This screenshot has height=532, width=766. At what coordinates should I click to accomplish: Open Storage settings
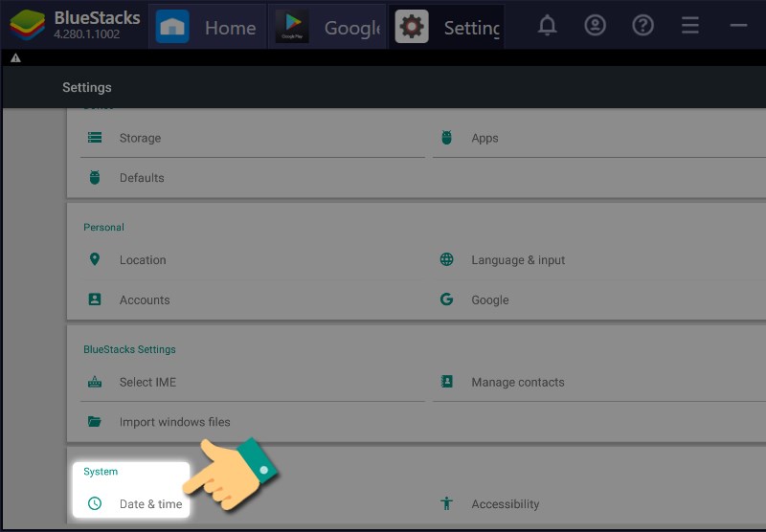[252, 138]
